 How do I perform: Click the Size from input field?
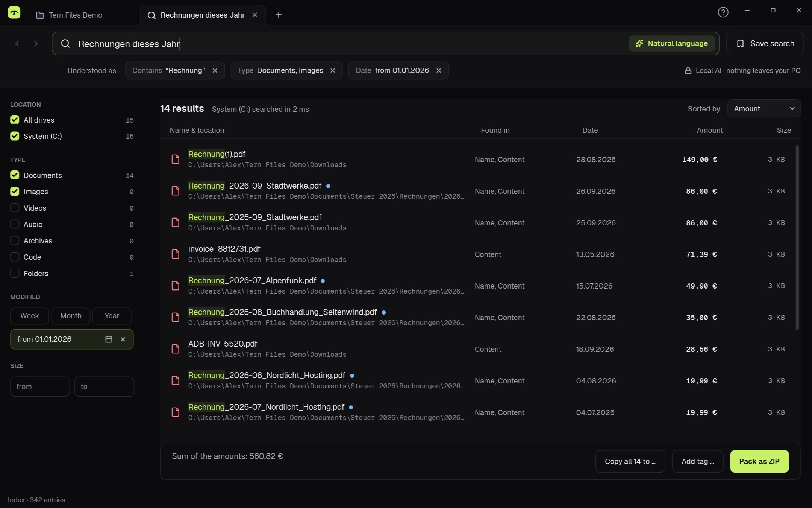tap(40, 386)
